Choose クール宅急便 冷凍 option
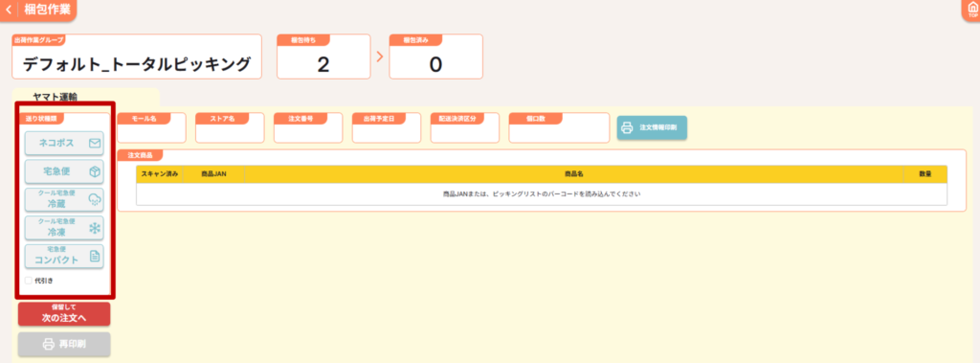This screenshot has width=980, height=363. click(64, 228)
